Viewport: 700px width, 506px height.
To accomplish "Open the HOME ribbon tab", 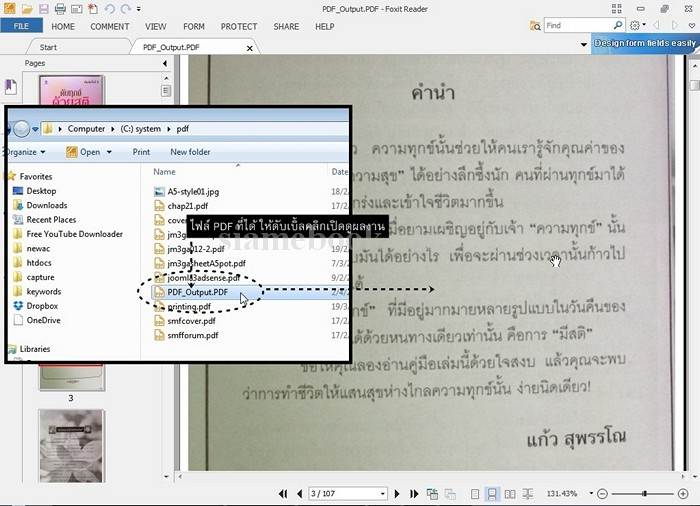I will 63,26.
